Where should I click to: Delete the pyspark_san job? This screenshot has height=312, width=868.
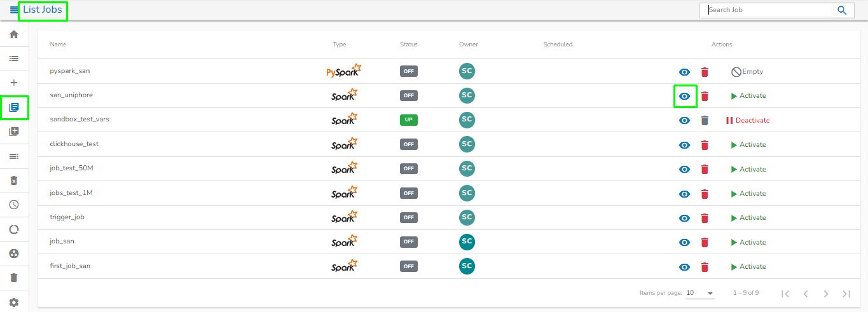705,72
